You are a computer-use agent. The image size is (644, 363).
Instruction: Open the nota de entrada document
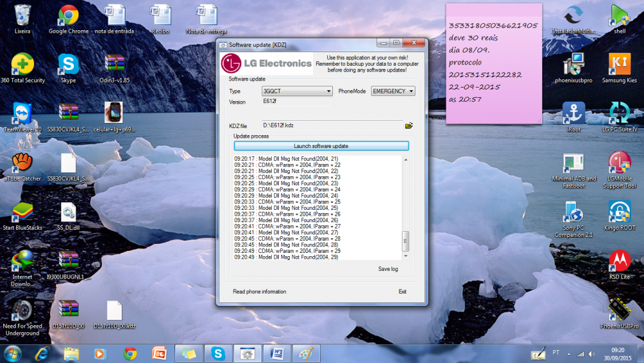point(115,19)
